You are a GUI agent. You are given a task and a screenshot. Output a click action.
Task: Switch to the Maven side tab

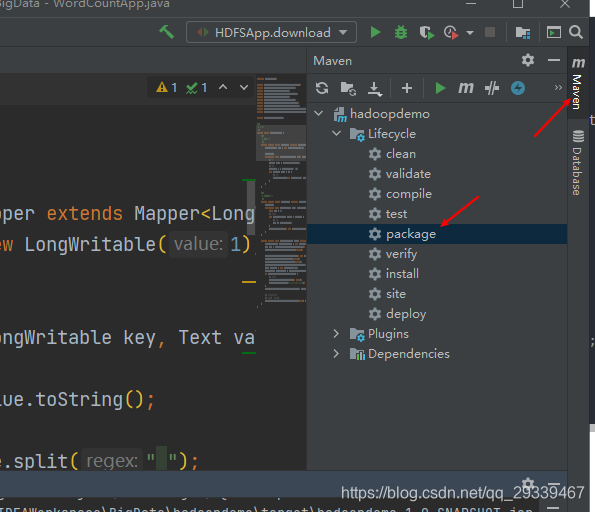tap(578, 83)
